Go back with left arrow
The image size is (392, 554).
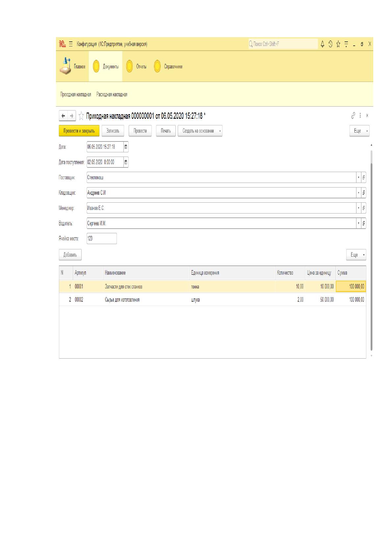[63, 116]
